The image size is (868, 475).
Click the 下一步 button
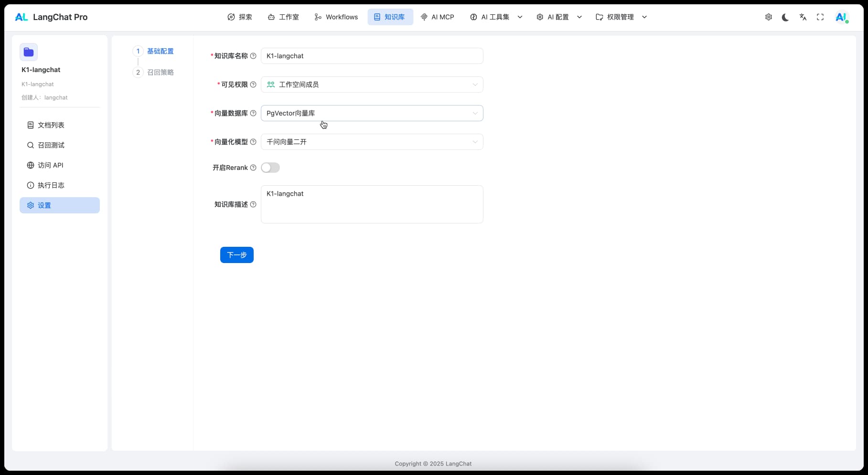236,255
